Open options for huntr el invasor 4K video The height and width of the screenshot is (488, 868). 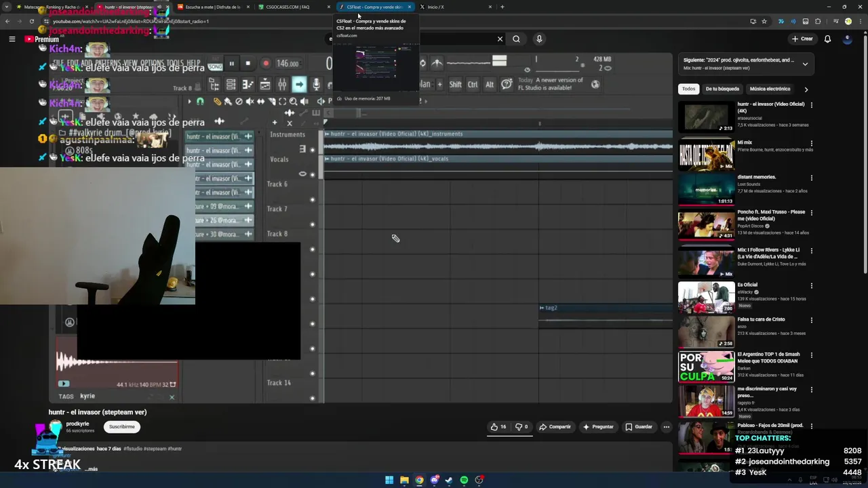[x=811, y=105]
